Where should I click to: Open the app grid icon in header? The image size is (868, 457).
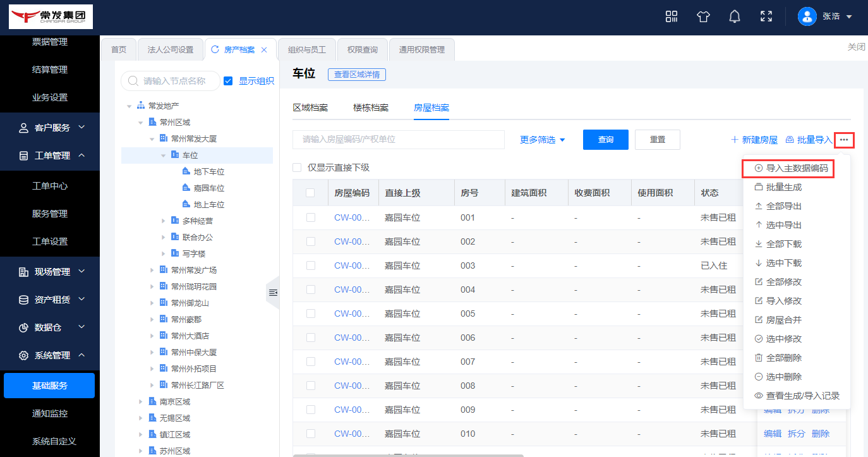(x=672, y=16)
